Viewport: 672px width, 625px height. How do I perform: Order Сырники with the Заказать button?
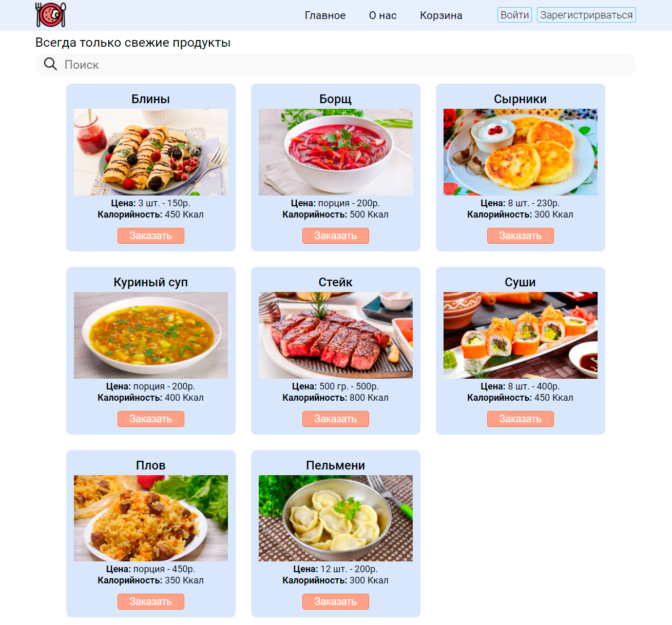[521, 236]
